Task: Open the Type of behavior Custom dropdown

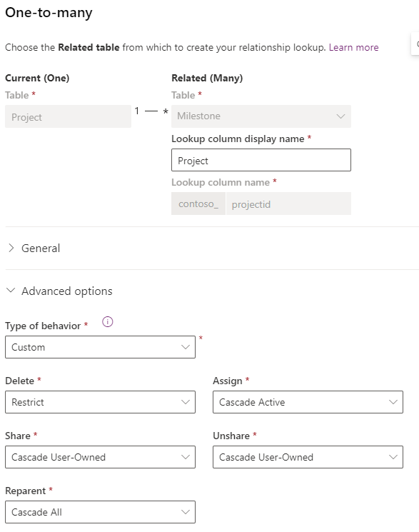Action: click(x=100, y=347)
